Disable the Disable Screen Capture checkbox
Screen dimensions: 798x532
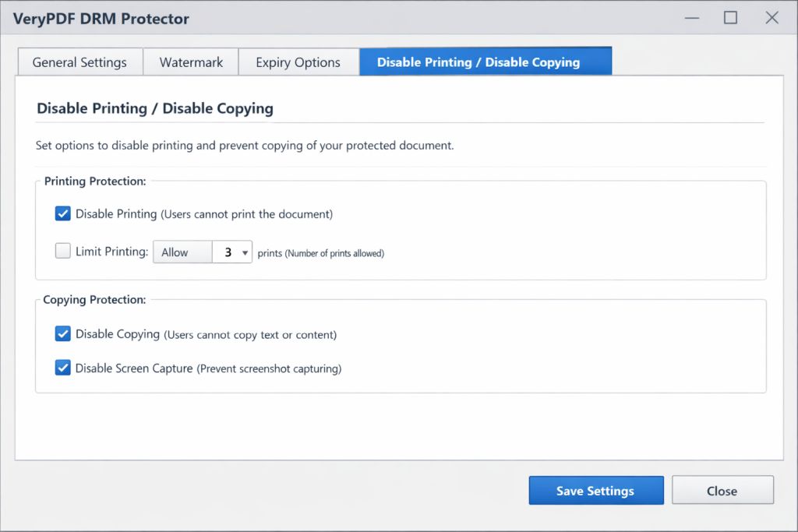pyautogui.click(x=62, y=368)
